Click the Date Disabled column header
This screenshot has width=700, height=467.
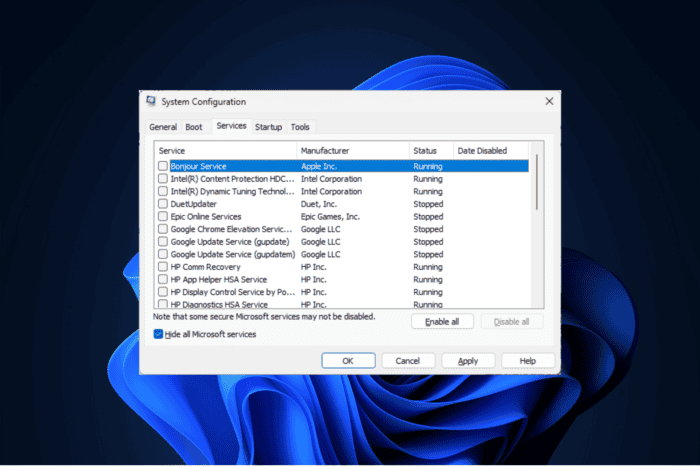(491, 150)
